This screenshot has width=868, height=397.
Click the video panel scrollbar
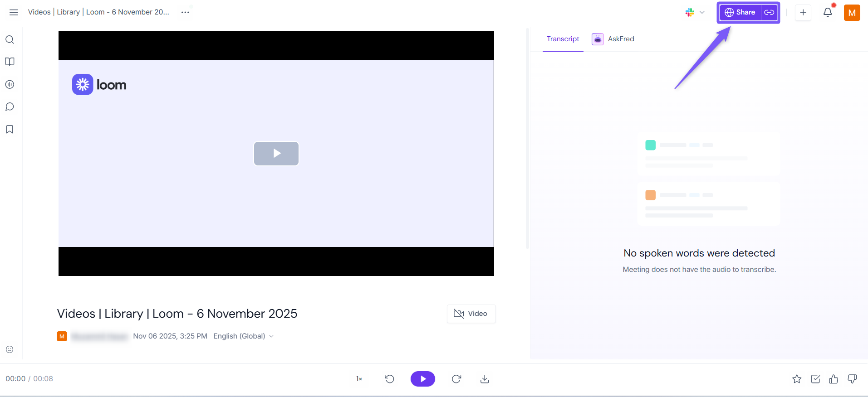tap(527, 138)
